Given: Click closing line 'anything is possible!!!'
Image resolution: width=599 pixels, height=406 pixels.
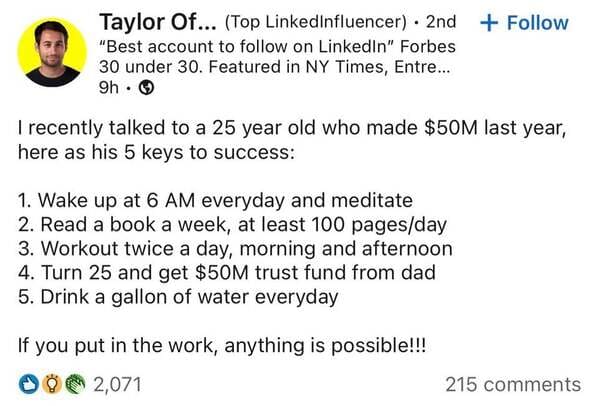Looking at the screenshot, I should click(x=325, y=346).
